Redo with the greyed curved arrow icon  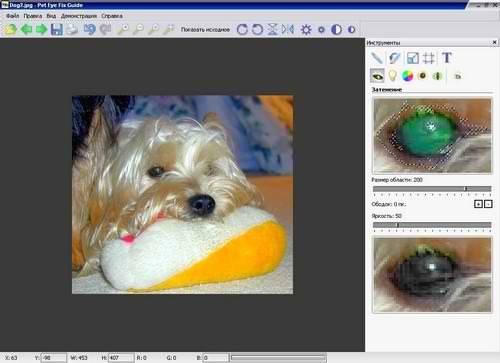coord(105,29)
